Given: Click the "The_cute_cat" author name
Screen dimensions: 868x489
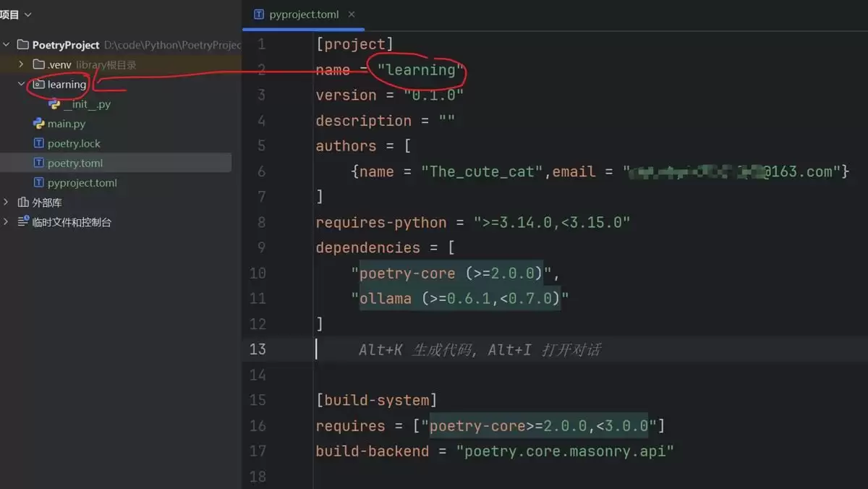Looking at the screenshot, I should pos(480,171).
